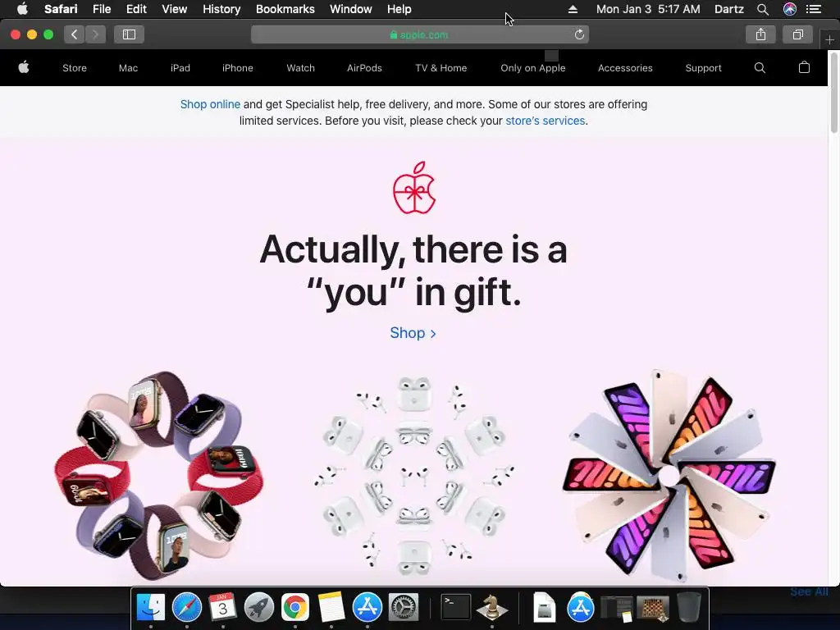Go forward with Safari's forward arrow
Viewport: 840px width, 630px height.
coord(95,34)
